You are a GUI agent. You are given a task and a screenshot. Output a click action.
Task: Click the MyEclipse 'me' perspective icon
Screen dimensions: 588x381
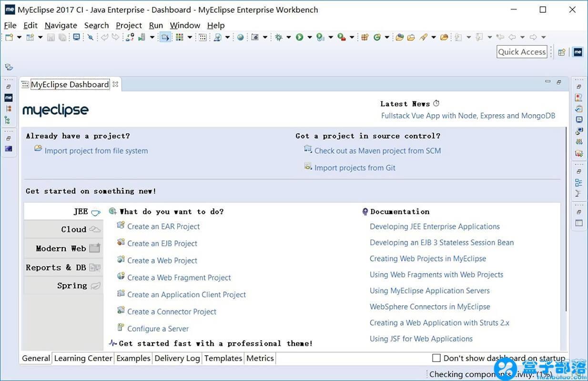(x=578, y=52)
